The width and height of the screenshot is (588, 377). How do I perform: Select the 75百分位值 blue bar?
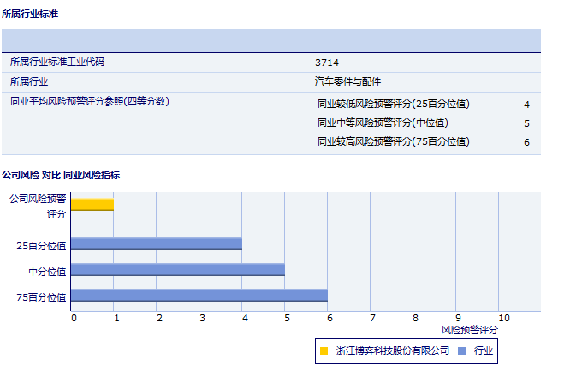point(199,296)
